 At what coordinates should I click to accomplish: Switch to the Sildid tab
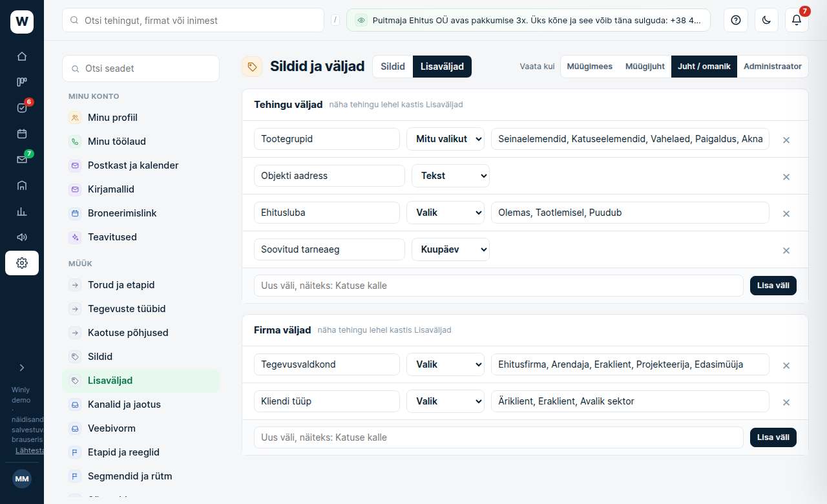393,67
